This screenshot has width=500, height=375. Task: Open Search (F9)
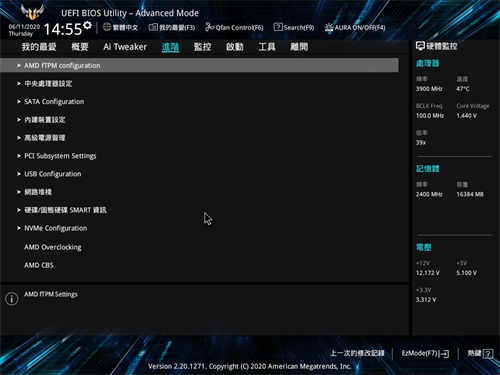[x=294, y=27]
